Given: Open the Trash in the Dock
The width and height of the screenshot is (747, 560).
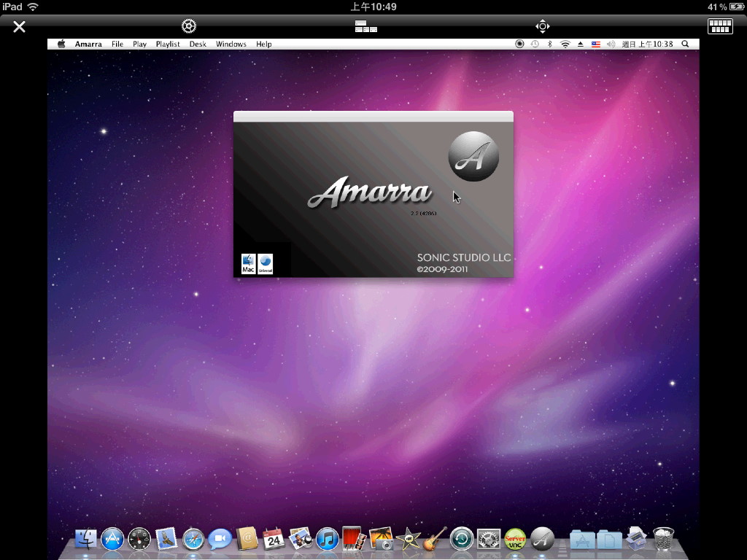Looking at the screenshot, I should [x=663, y=539].
